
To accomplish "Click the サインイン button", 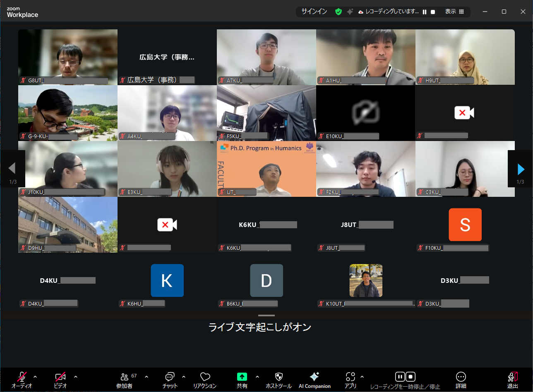I will pyautogui.click(x=314, y=12).
